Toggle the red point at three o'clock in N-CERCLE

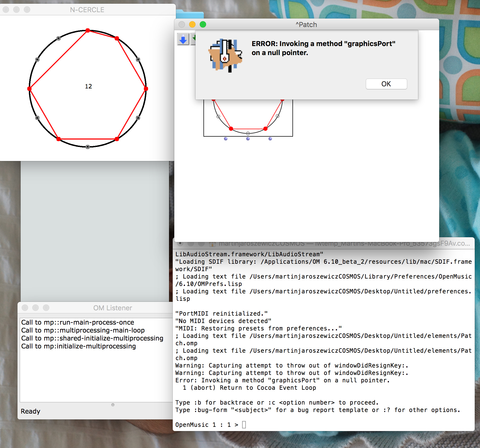pos(146,89)
